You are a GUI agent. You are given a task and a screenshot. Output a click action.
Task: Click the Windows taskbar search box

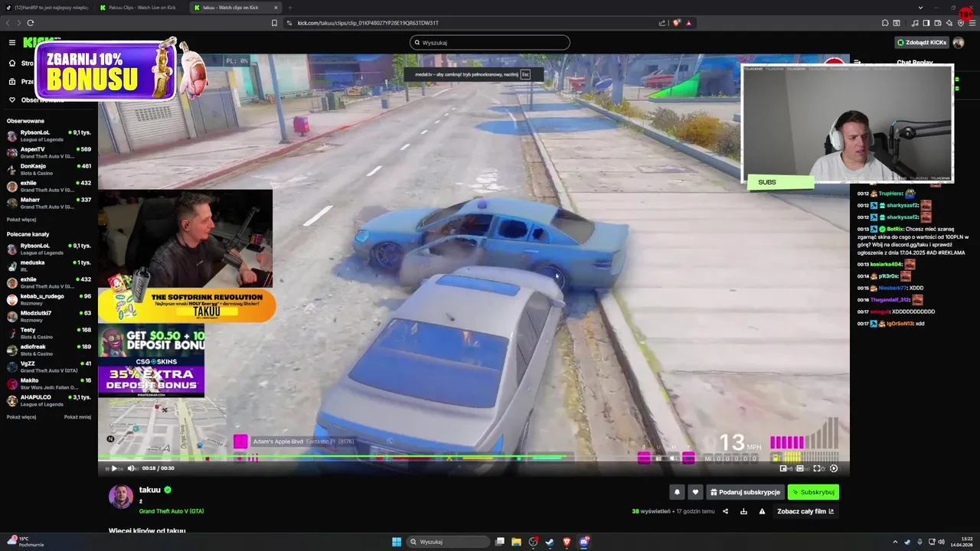pyautogui.click(x=449, y=542)
